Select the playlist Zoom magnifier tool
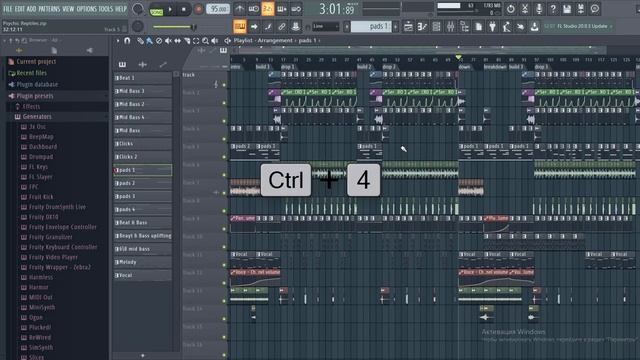Image resolution: width=640 pixels, height=360 pixels. 205,40
